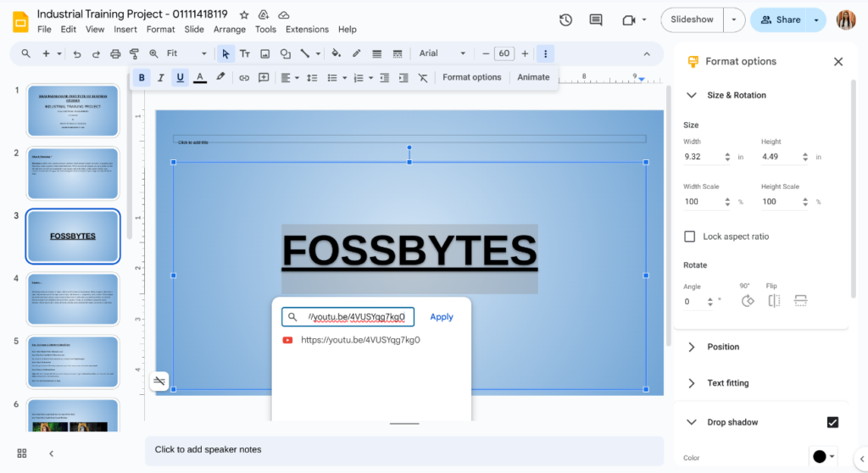The width and height of the screenshot is (868, 473).
Task: Open the Tools menu
Action: pyautogui.click(x=265, y=30)
